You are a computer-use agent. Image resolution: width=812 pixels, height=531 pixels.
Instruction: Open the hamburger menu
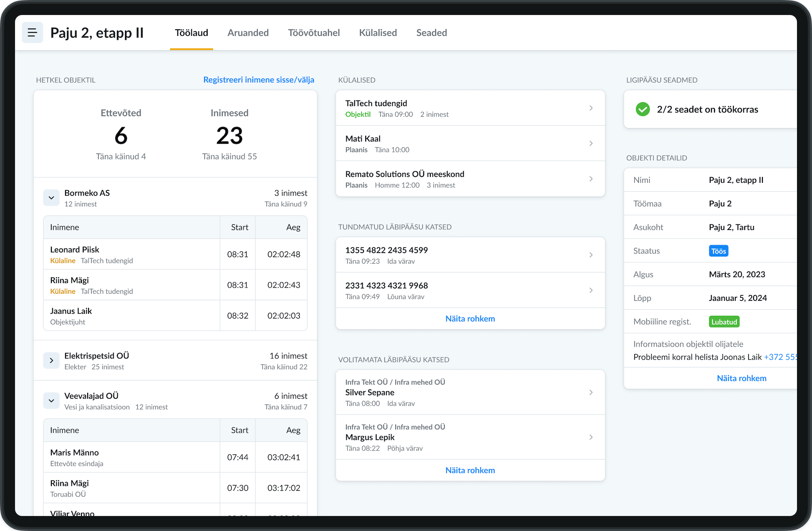(x=32, y=33)
